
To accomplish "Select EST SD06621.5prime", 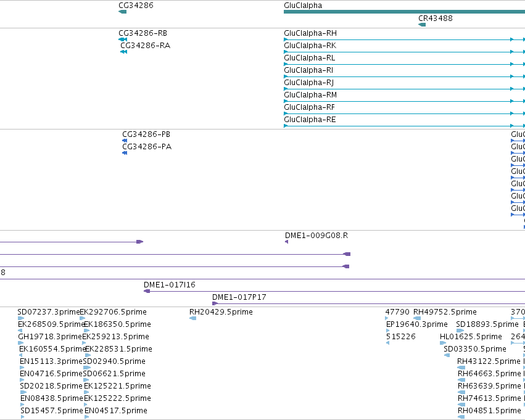I will point(114,374).
